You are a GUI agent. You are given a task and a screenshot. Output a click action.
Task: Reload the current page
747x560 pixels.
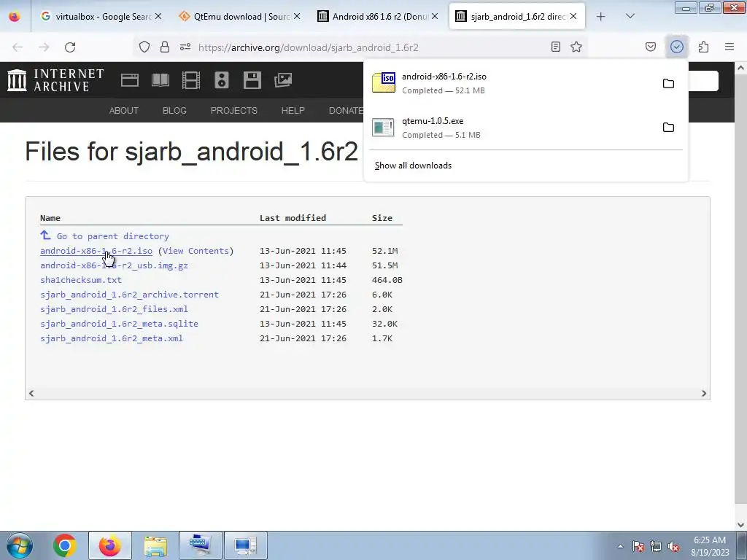pyautogui.click(x=70, y=47)
